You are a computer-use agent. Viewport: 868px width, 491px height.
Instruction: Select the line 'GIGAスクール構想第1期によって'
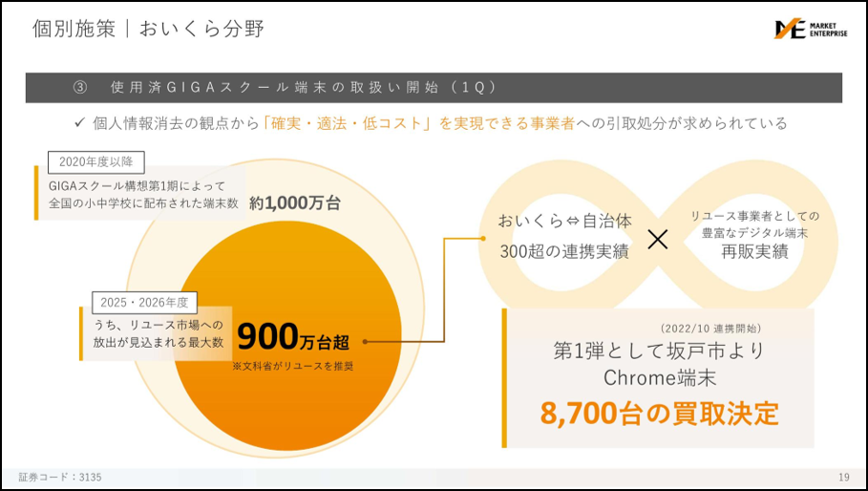[x=138, y=186]
